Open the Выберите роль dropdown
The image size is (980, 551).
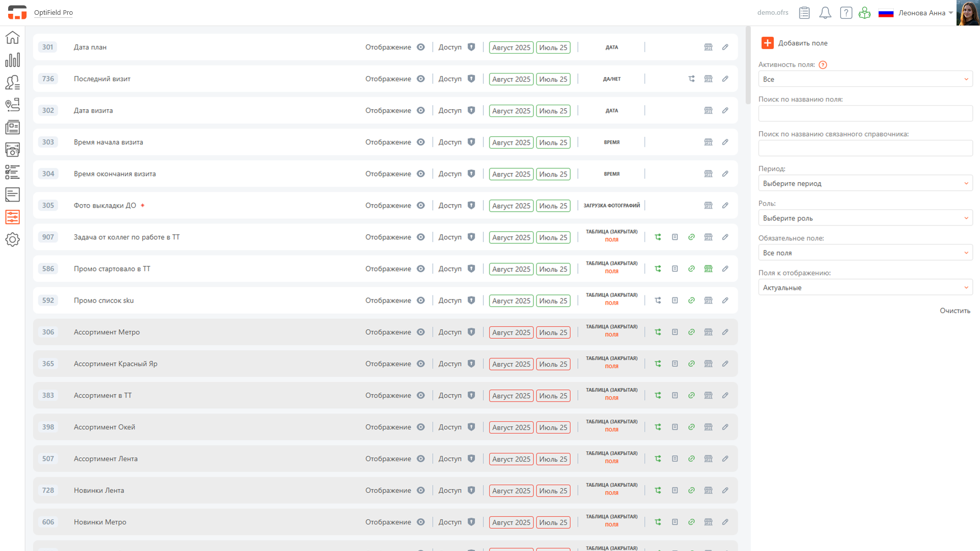(x=865, y=218)
